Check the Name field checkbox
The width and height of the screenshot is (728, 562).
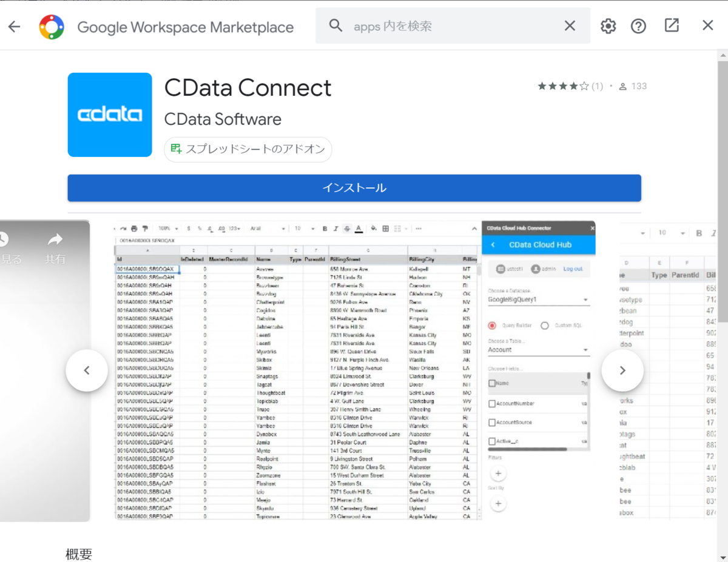click(x=492, y=383)
